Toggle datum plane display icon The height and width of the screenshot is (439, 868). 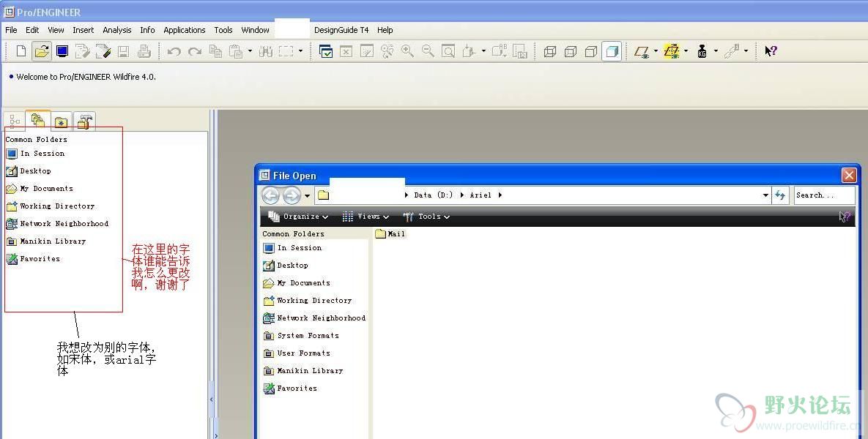click(x=642, y=51)
